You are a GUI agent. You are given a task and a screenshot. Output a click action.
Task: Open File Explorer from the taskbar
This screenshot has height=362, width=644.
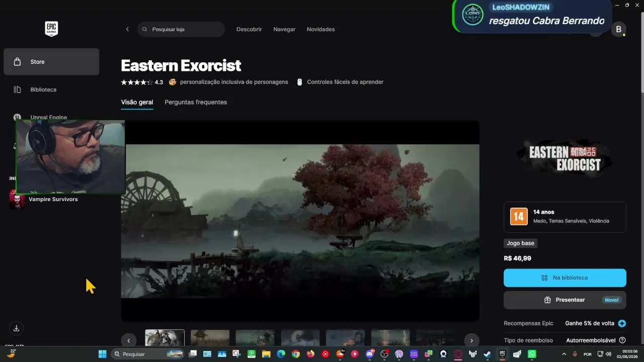[x=266, y=354]
